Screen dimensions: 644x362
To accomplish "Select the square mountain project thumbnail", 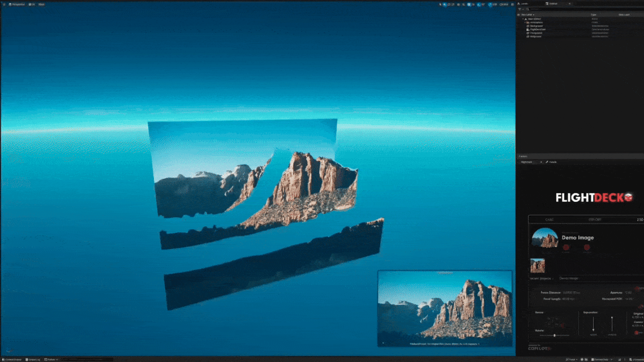I will coord(537,265).
